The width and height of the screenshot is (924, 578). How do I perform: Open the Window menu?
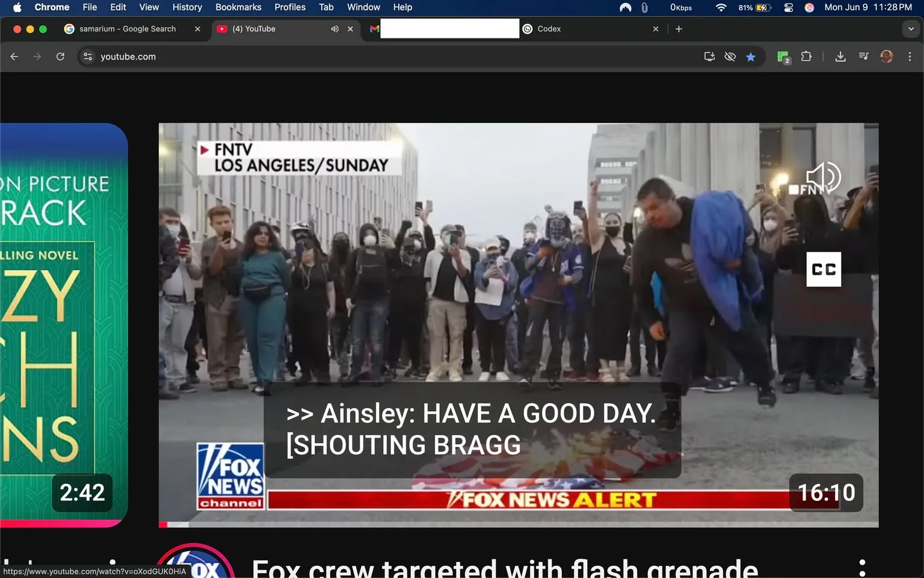363,7
